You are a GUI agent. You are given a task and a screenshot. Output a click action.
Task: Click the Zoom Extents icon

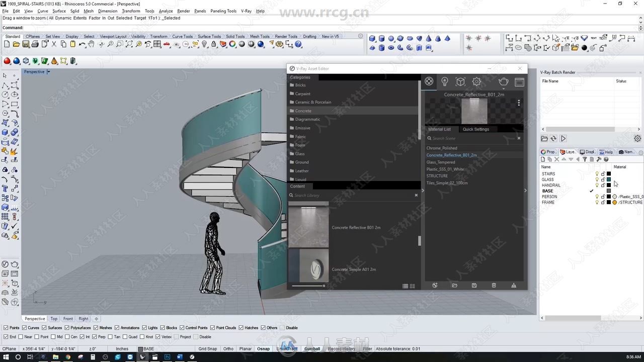[129, 44]
